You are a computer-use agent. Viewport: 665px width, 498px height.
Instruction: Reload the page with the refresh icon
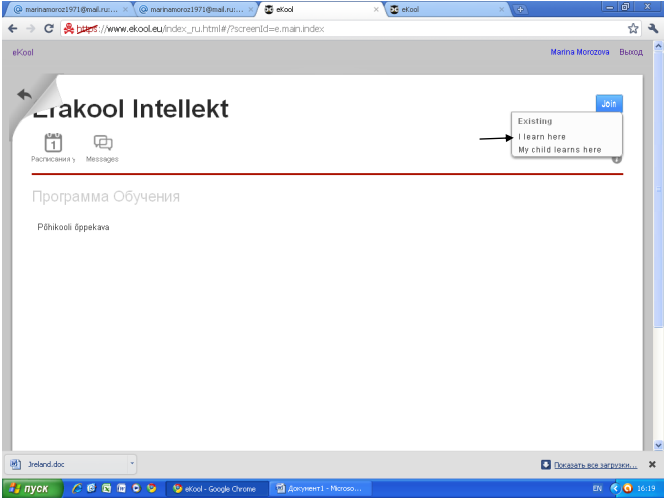pyautogui.click(x=49, y=28)
